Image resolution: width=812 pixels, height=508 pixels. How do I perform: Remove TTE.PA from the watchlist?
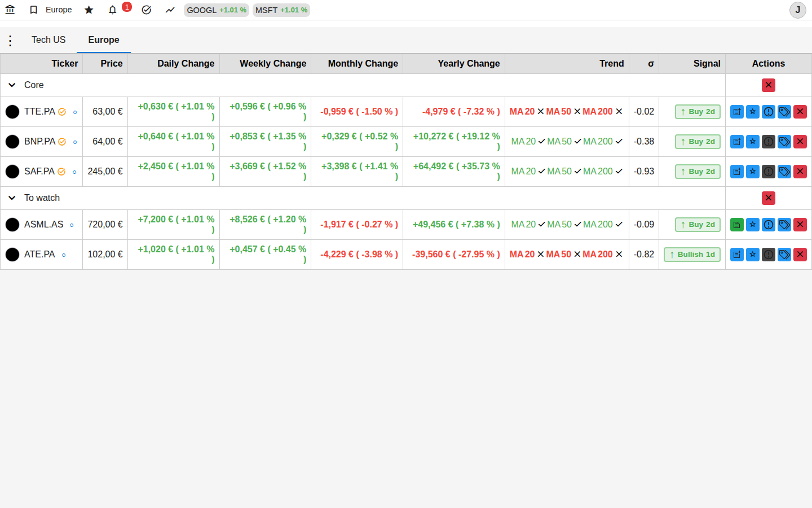tap(800, 112)
